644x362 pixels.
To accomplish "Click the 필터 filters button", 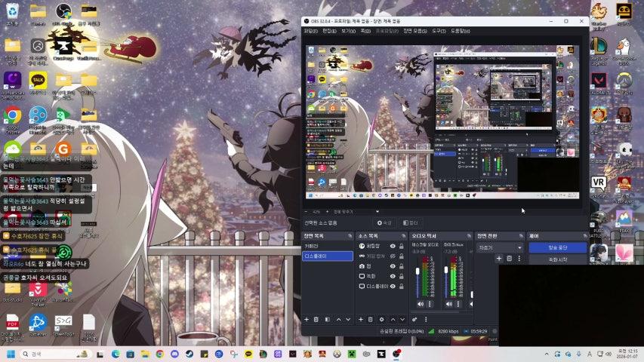I will pos(411,223).
